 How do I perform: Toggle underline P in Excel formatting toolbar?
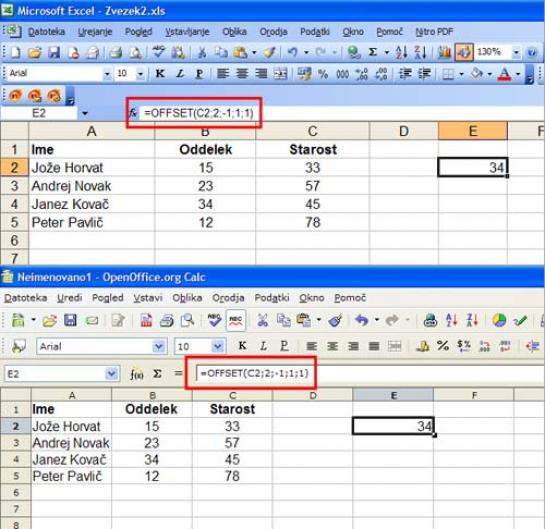click(x=200, y=74)
